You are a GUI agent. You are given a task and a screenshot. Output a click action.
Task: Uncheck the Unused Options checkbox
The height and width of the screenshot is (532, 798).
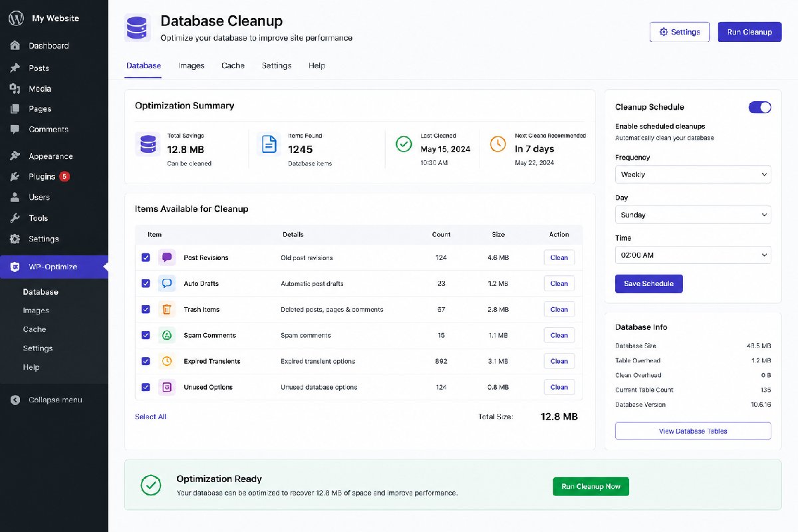[146, 387]
